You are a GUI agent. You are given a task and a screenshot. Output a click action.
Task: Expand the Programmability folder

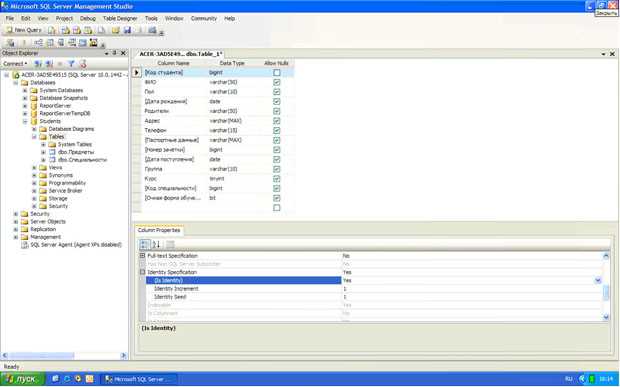34,183
